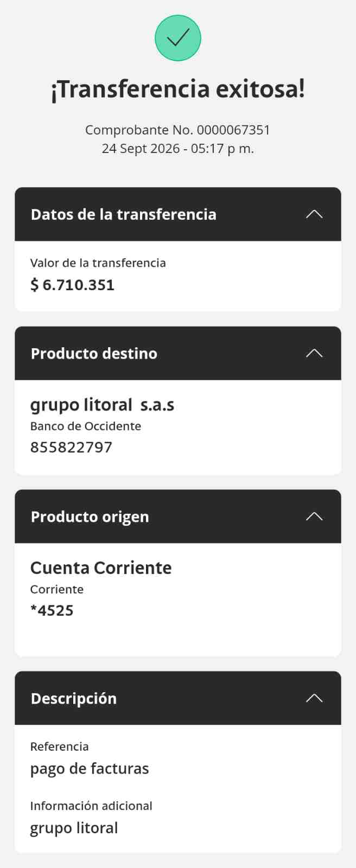Click the Cuenta Corriente origin title
The image size is (356, 868).
(101, 568)
